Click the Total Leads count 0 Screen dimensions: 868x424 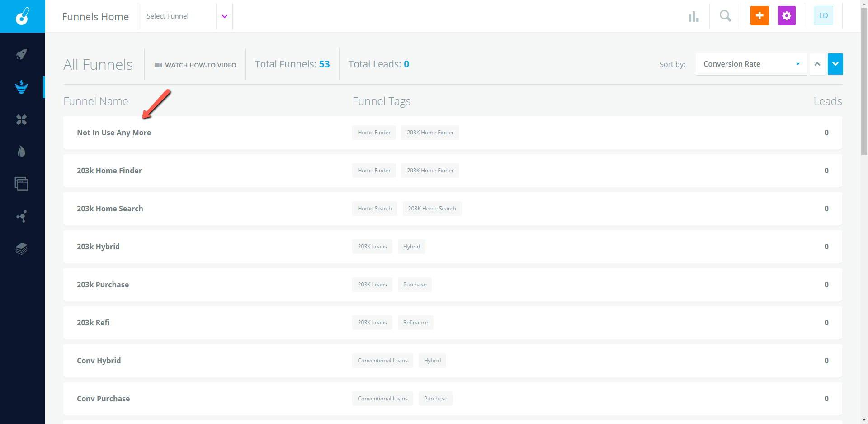(x=406, y=64)
